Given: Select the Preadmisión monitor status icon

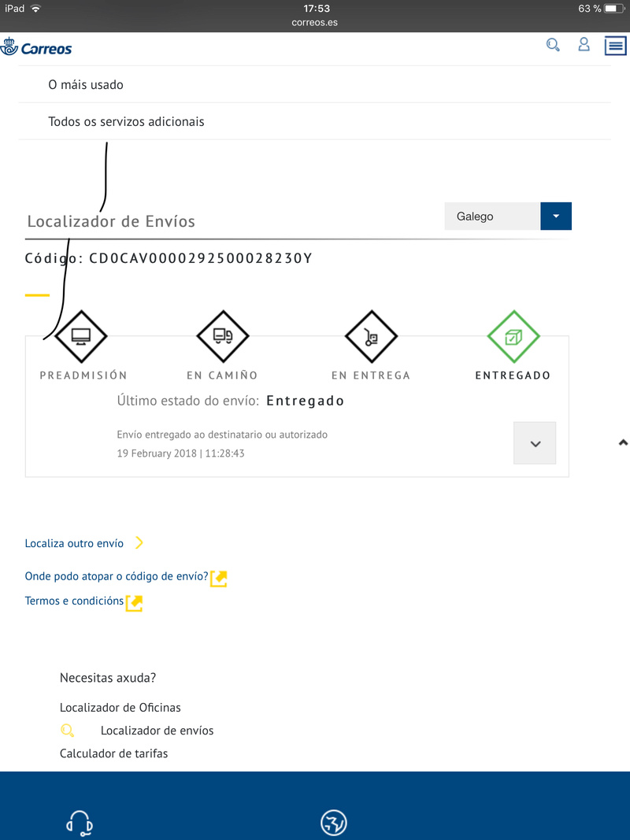Looking at the screenshot, I should click(x=81, y=336).
